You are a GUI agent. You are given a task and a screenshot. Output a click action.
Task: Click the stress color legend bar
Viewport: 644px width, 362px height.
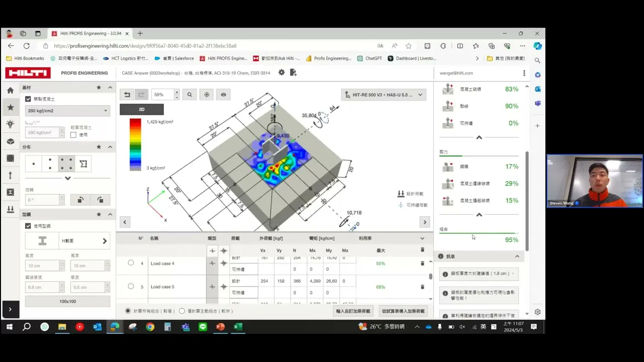(135, 144)
